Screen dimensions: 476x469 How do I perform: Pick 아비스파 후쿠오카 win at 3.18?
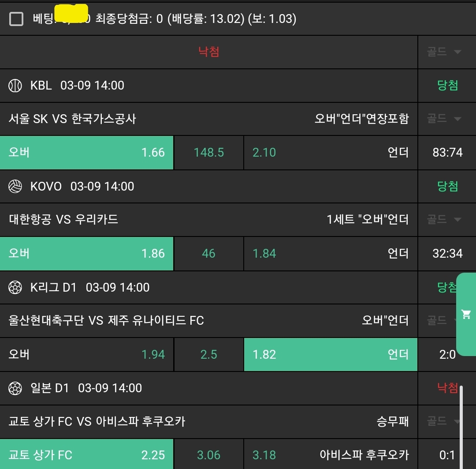coord(331,455)
